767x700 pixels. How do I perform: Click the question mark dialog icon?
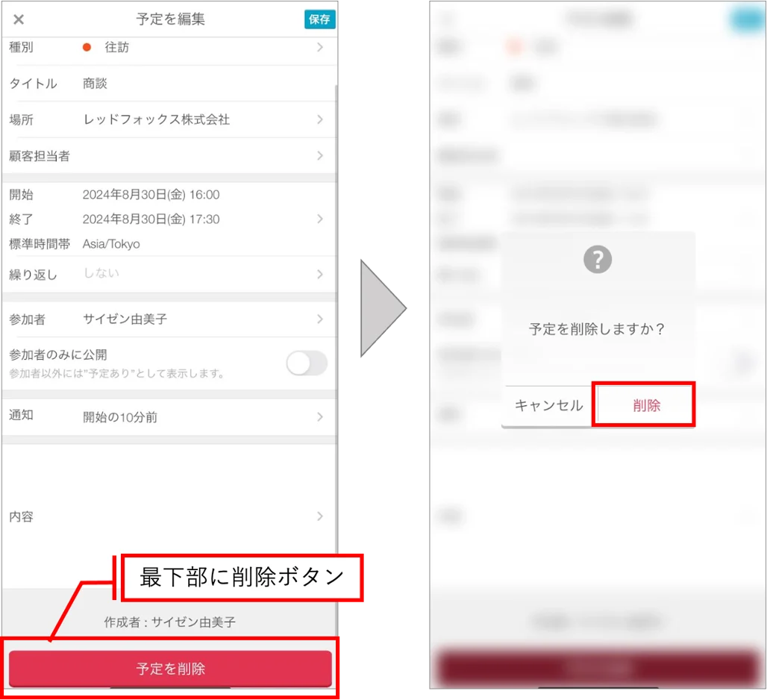598,259
